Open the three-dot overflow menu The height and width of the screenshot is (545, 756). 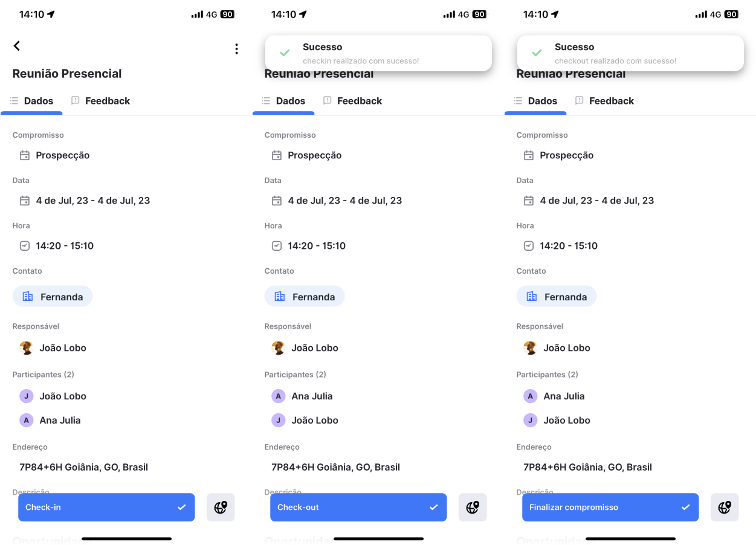(236, 49)
